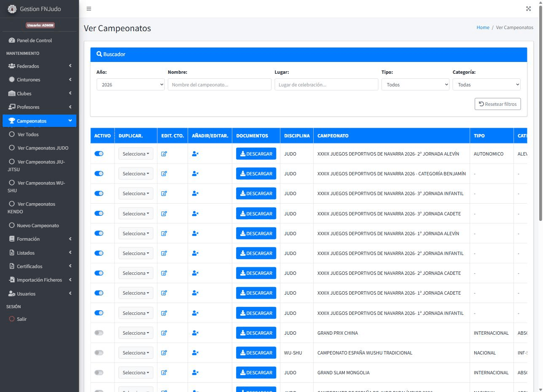Toggle active switch for 1ª JORNADA INFANTIL
This screenshot has width=543, height=392.
(99, 313)
